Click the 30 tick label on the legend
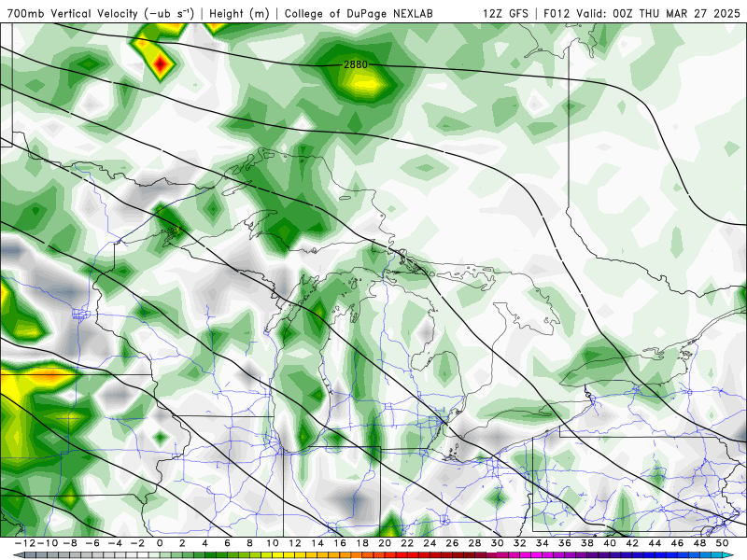The image size is (747, 560). (x=498, y=543)
